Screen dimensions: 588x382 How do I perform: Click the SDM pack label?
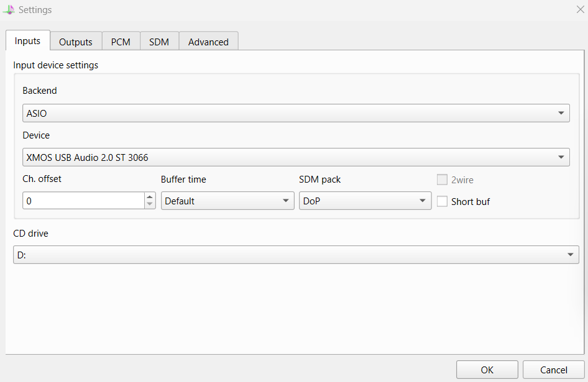click(x=320, y=180)
